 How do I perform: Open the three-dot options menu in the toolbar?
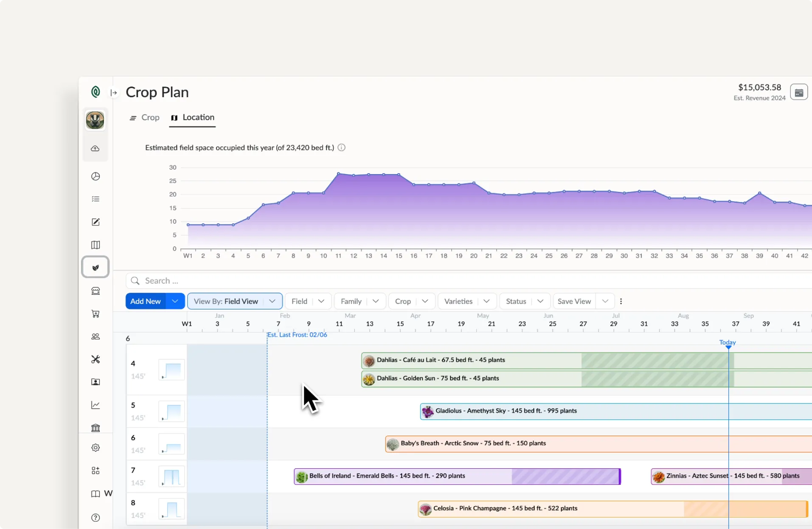[x=621, y=301]
